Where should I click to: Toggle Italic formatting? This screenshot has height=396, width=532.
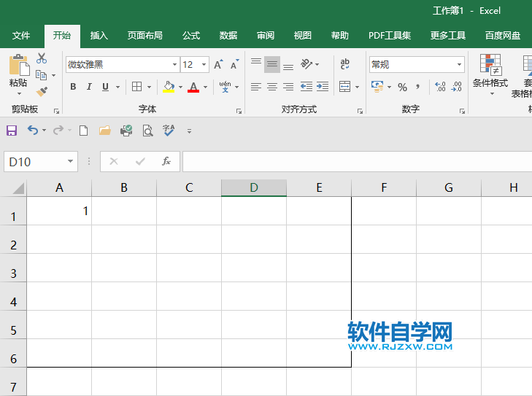89,87
